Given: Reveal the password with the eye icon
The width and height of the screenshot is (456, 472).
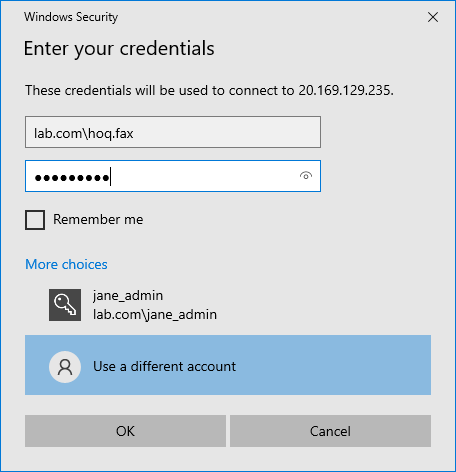Looking at the screenshot, I should 306,176.
